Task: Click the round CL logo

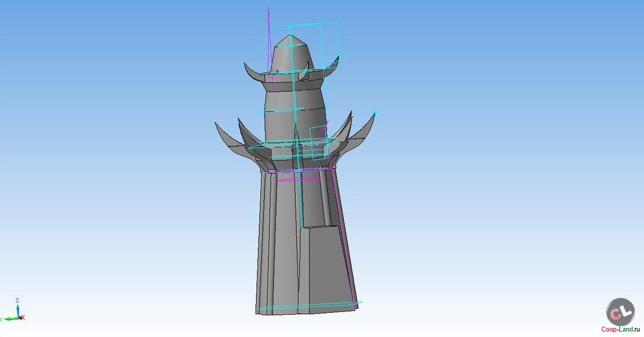Action: [x=621, y=312]
